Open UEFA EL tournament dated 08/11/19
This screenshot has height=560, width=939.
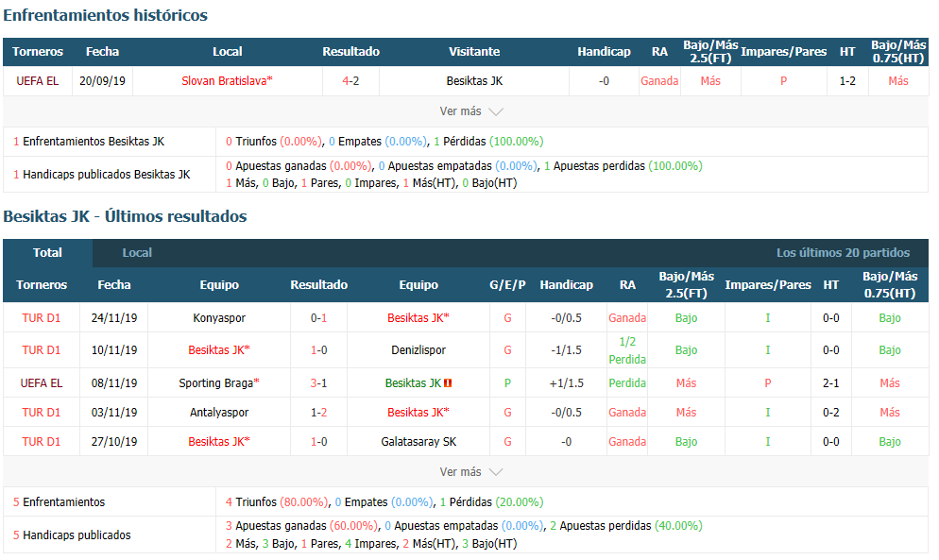coord(42,383)
